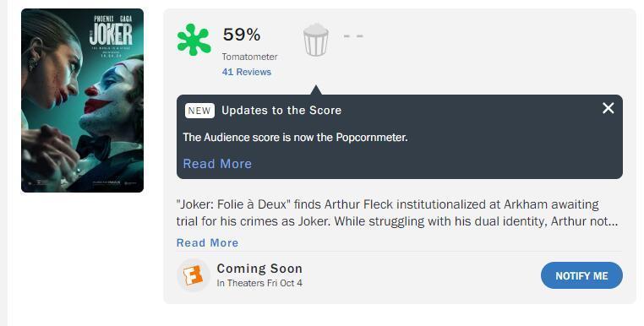Dismiss the Updates to the Score popup

(608, 108)
